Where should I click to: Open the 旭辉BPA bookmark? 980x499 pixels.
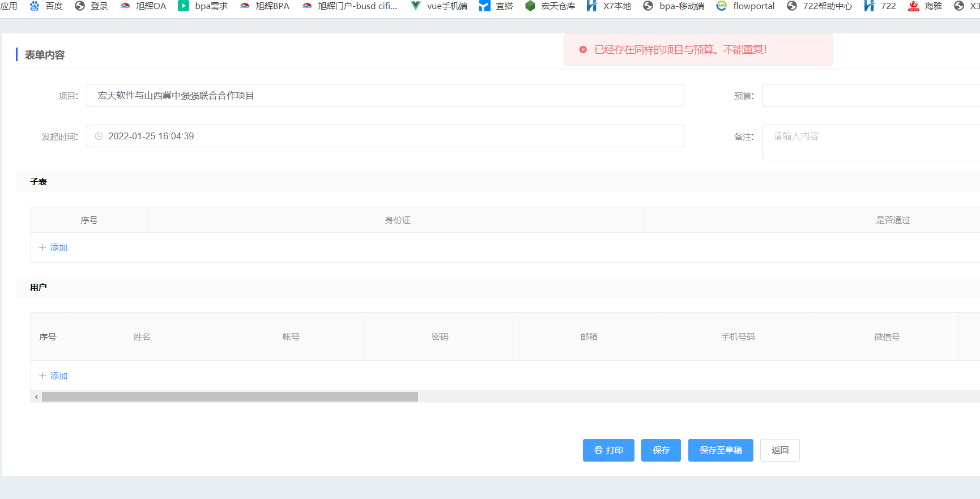(265, 6)
